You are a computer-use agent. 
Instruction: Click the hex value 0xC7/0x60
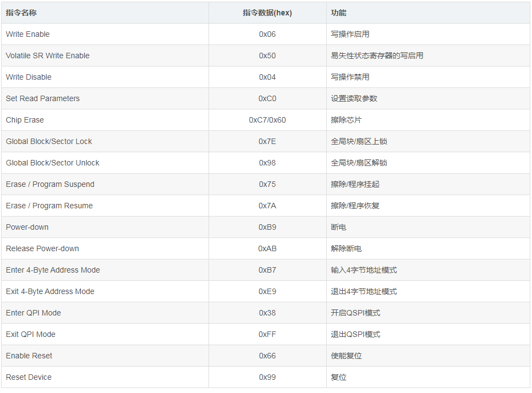(267, 120)
